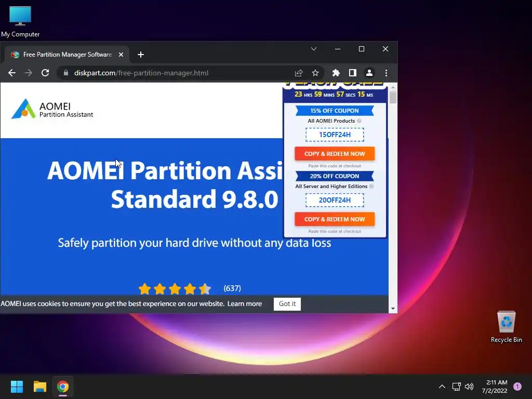Click the page scrollbar up arrow

(x=393, y=87)
